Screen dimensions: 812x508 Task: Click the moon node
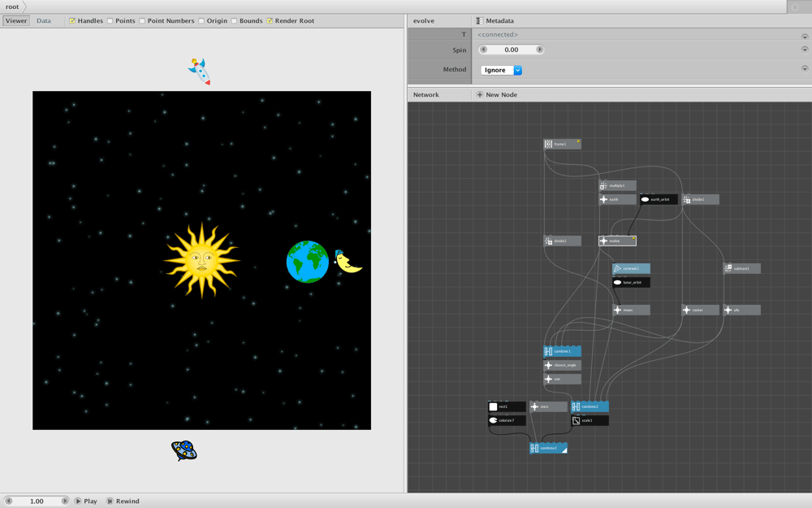point(631,310)
